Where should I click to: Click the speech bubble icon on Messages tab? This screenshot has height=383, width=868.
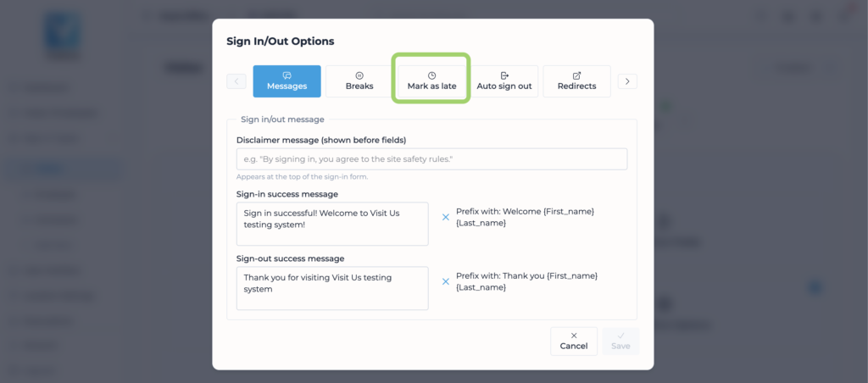click(287, 75)
